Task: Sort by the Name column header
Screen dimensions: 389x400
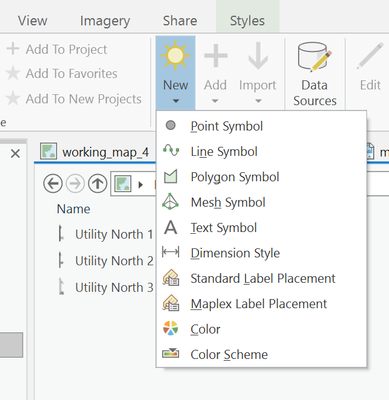Action: coord(73,209)
